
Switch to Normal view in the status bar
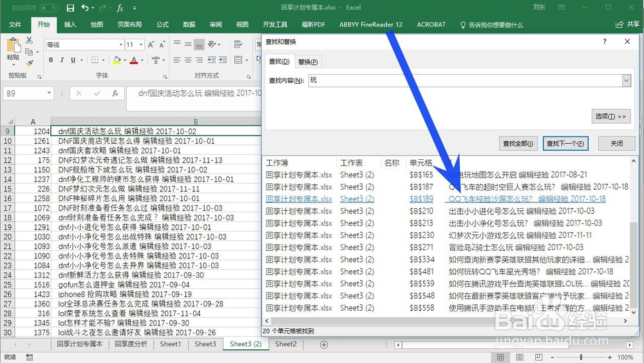[500, 357]
